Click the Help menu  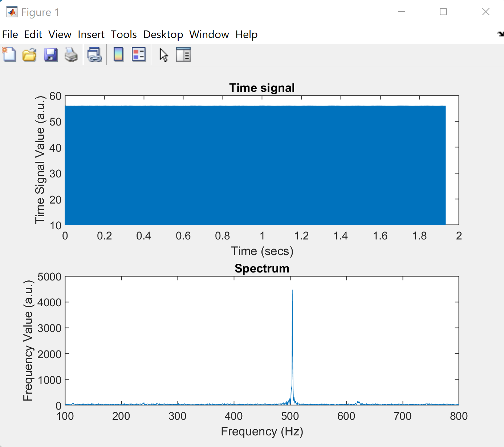pos(247,34)
